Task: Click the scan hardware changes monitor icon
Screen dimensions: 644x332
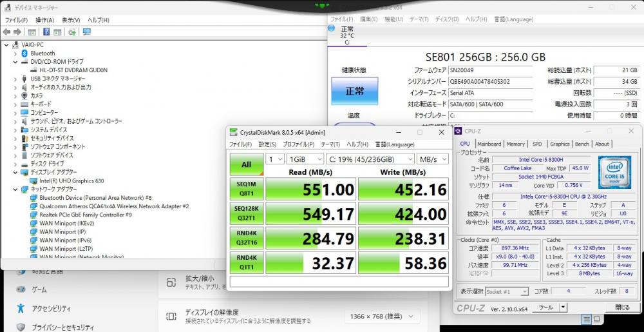Action: (x=87, y=32)
